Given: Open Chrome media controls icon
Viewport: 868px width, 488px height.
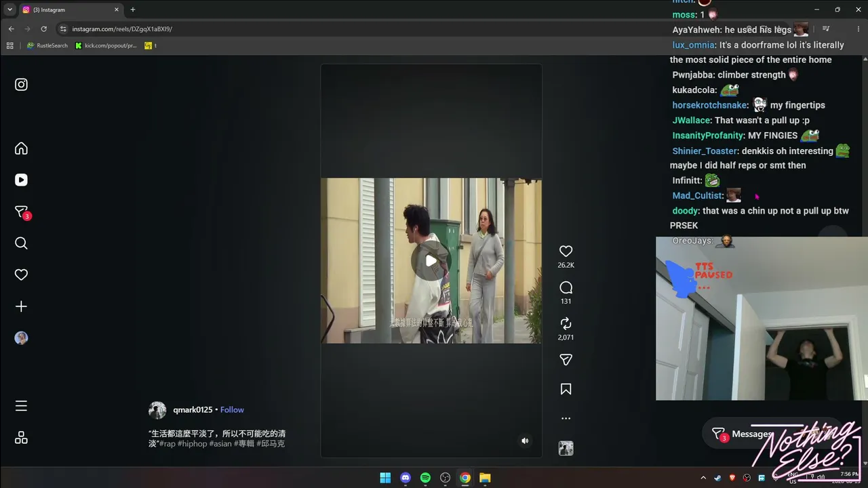Looking at the screenshot, I should 826,29.
